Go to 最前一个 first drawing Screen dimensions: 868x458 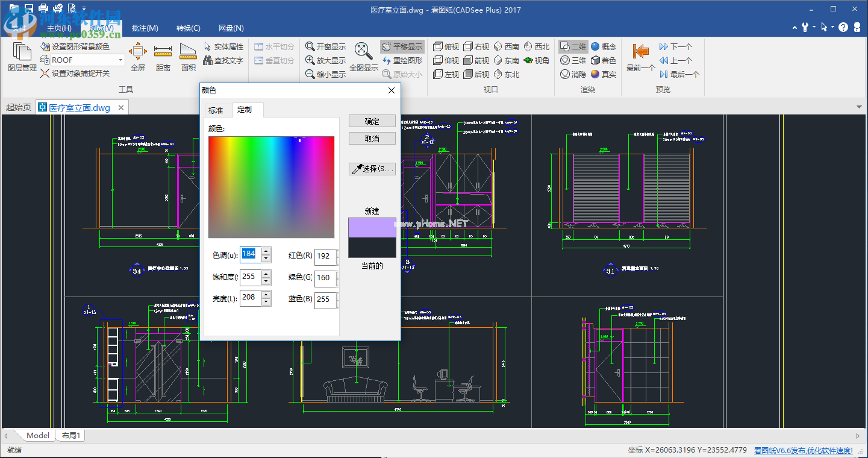[x=640, y=58]
